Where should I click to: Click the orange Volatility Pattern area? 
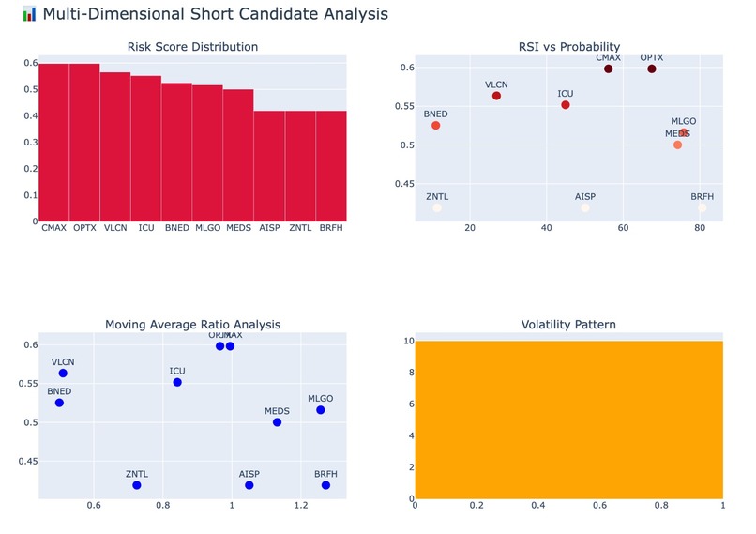click(x=569, y=420)
